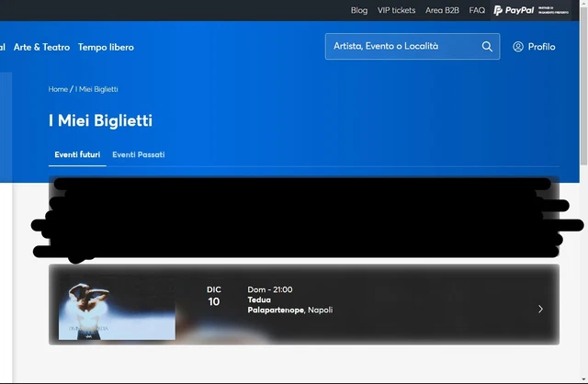Click the search magnifier icon
This screenshot has height=384, width=588.
487,47
